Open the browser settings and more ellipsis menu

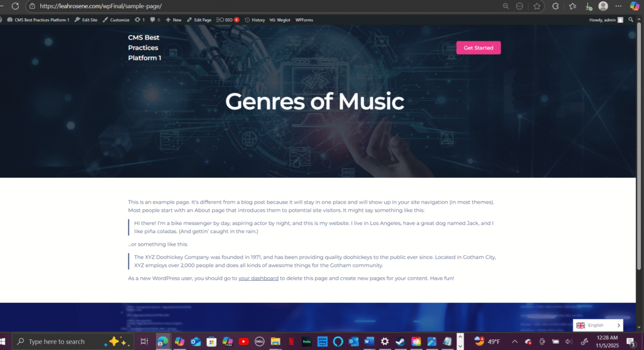tap(618, 6)
